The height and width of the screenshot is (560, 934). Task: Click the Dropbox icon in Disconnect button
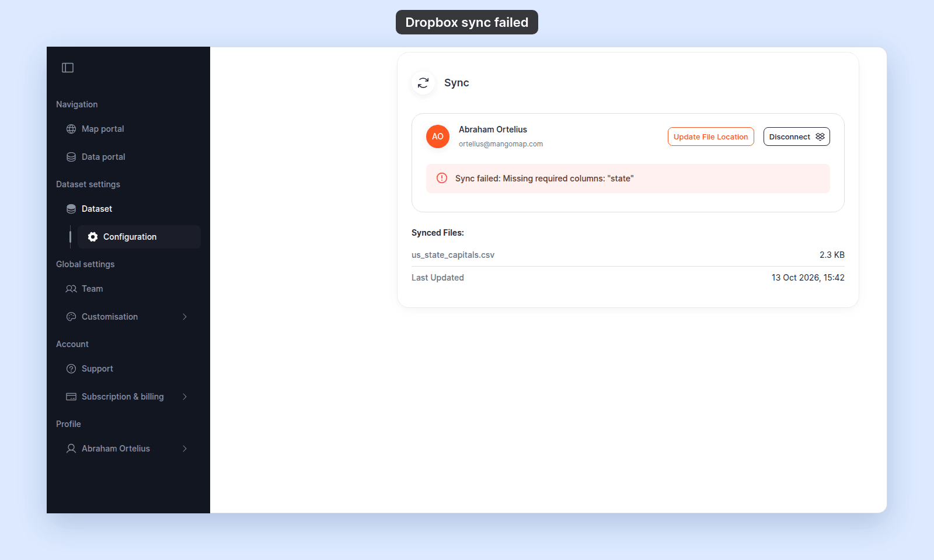(820, 136)
